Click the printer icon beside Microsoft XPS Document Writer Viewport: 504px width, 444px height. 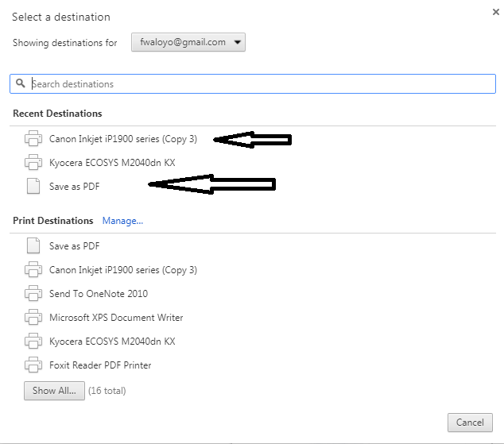coord(33,318)
